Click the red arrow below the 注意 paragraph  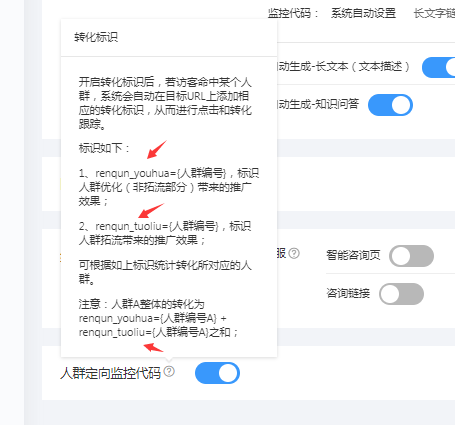153,347
